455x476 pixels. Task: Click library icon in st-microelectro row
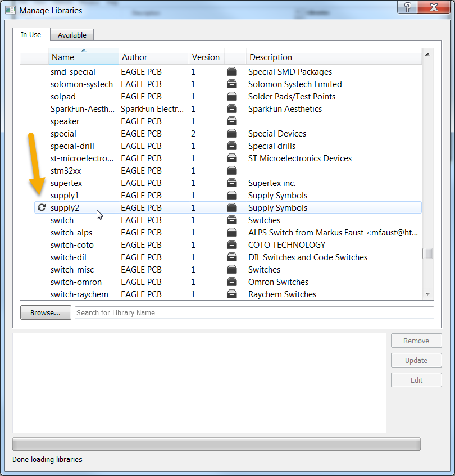(x=232, y=158)
